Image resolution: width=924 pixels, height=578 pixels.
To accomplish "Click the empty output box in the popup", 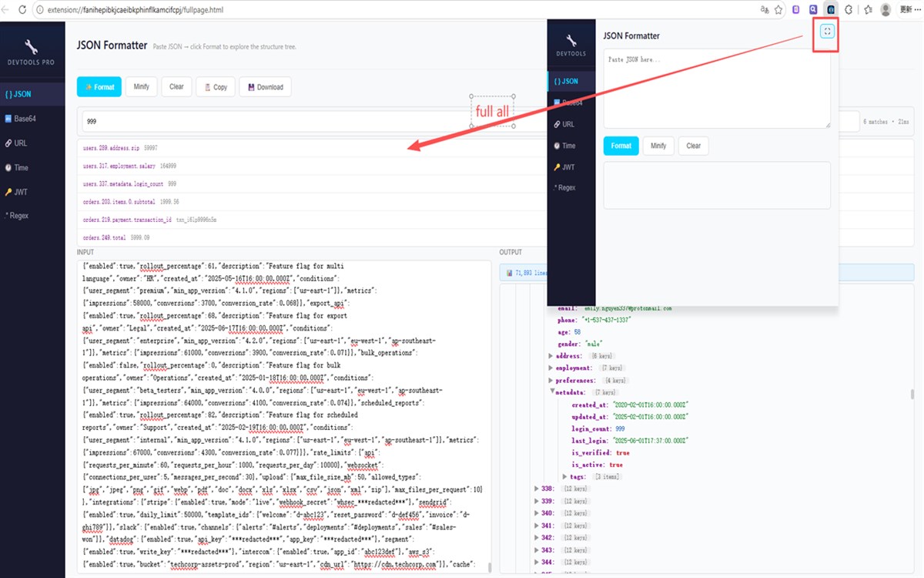I will point(717,185).
